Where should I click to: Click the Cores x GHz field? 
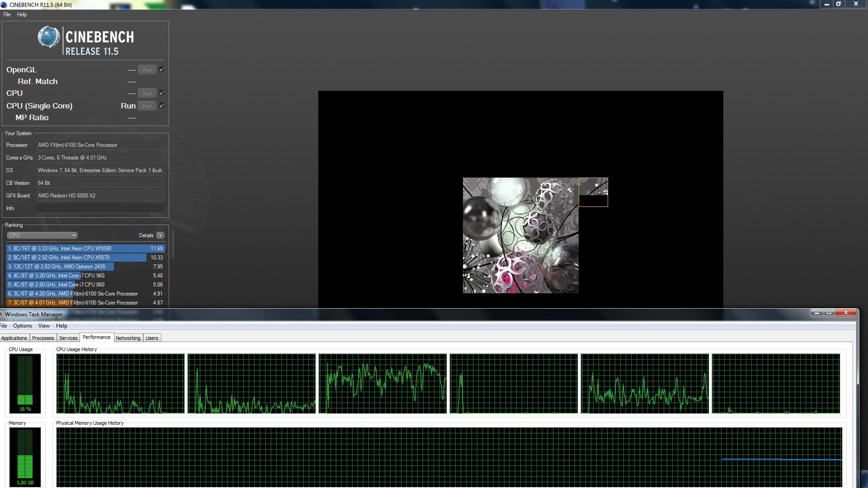(99, 158)
